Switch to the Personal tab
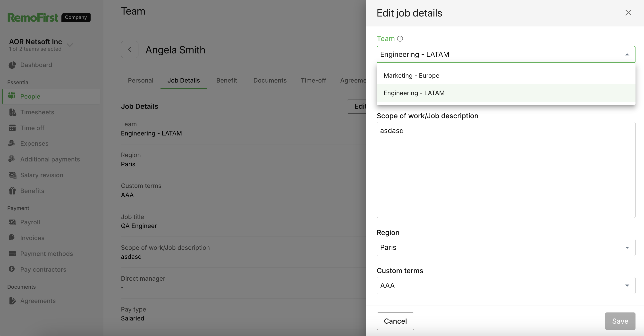 pyautogui.click(x=141, y=81)
